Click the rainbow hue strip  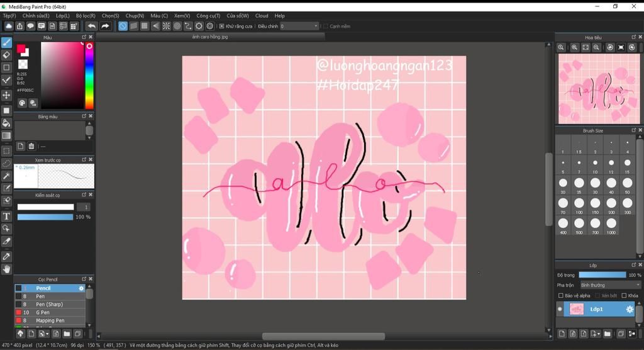89,76
